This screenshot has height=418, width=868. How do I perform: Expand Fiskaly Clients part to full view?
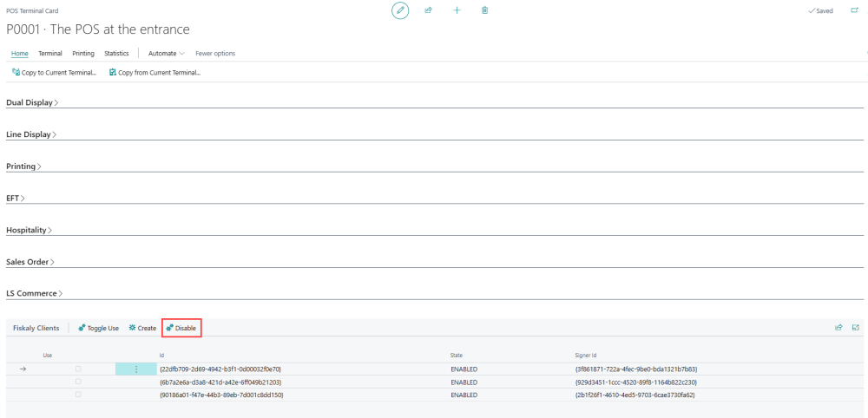point(855,328)
